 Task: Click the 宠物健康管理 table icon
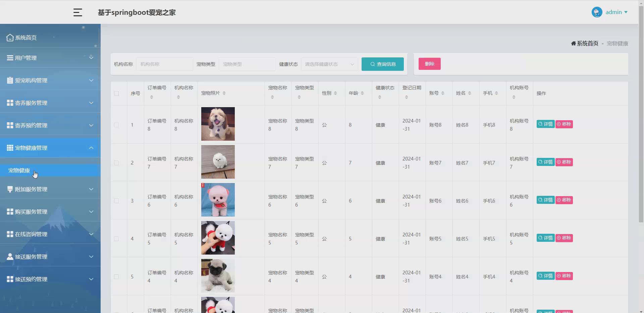10,148
